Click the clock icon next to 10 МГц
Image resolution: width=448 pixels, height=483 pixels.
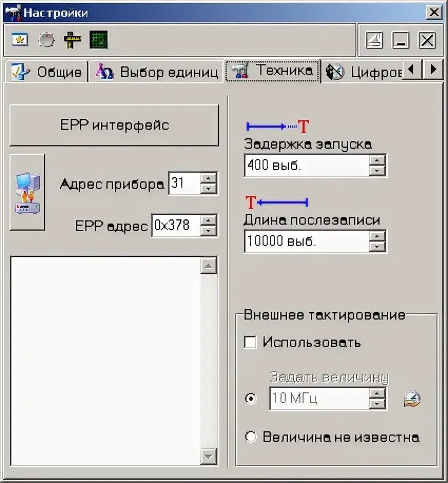(412, 399)
